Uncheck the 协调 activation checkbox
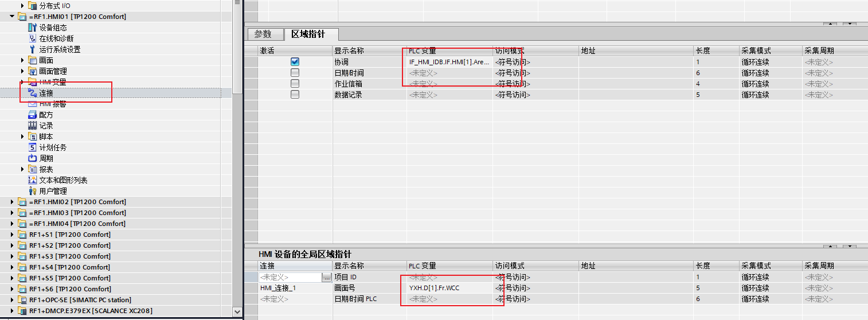This screenshot has height=320, width=868. 295,62
